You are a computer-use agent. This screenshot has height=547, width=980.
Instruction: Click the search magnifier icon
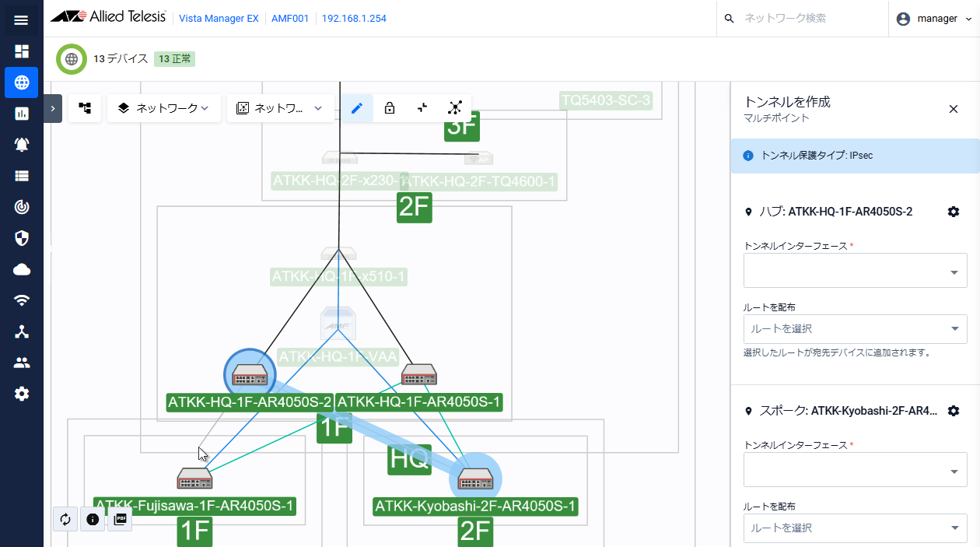[x=729, y=18]
